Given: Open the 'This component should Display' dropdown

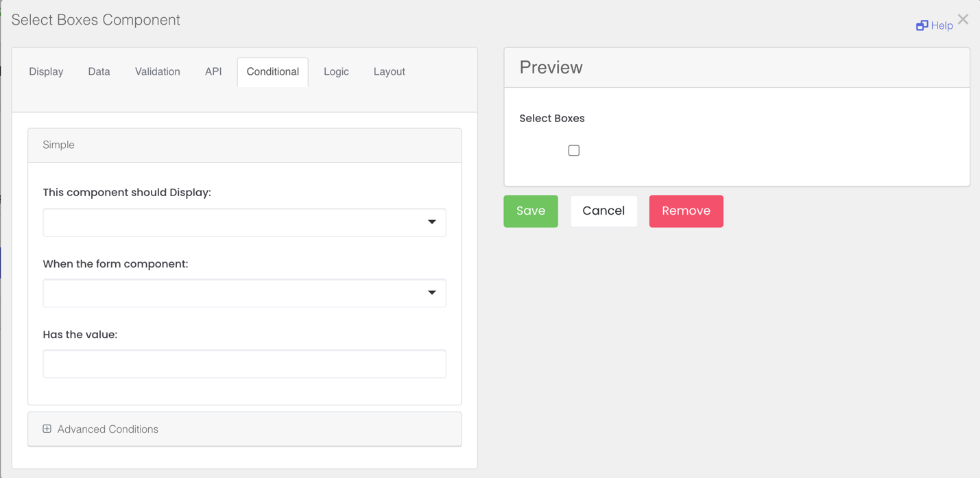Looking at the screenshot, I should [x=244, y=222].
